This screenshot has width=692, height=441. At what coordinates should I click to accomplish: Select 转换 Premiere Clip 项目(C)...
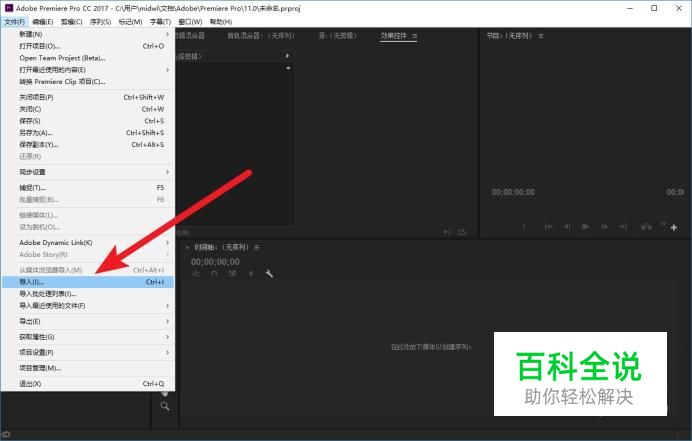(88, 82)
